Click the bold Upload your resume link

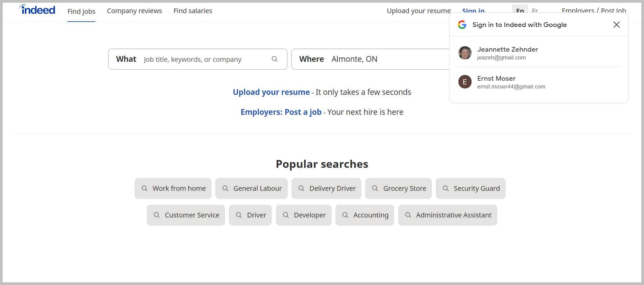271,92
